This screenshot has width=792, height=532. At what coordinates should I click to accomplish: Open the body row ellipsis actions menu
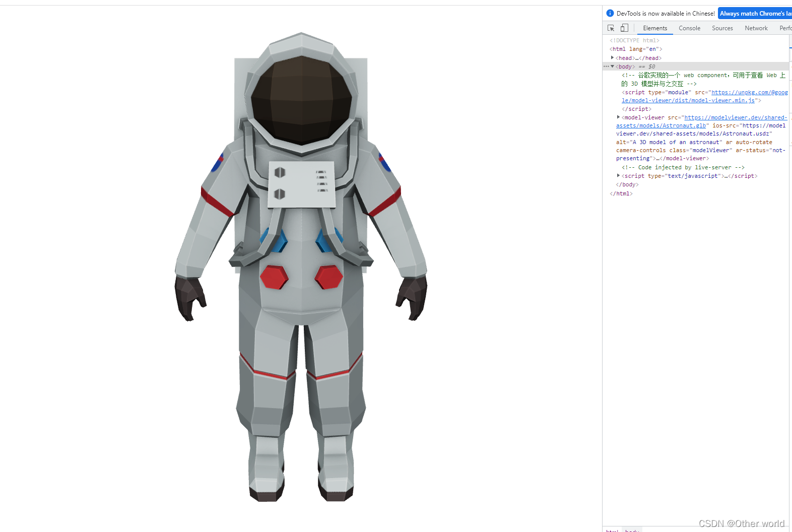pos(606,66)
